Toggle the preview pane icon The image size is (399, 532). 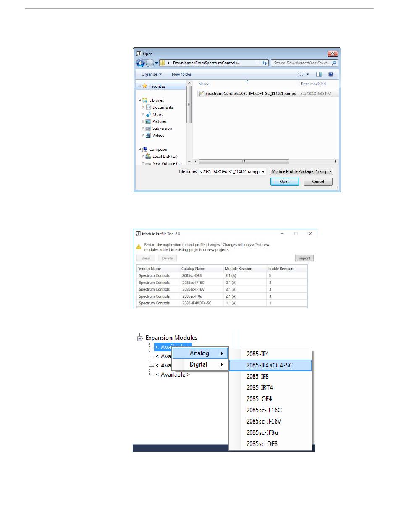319,74
